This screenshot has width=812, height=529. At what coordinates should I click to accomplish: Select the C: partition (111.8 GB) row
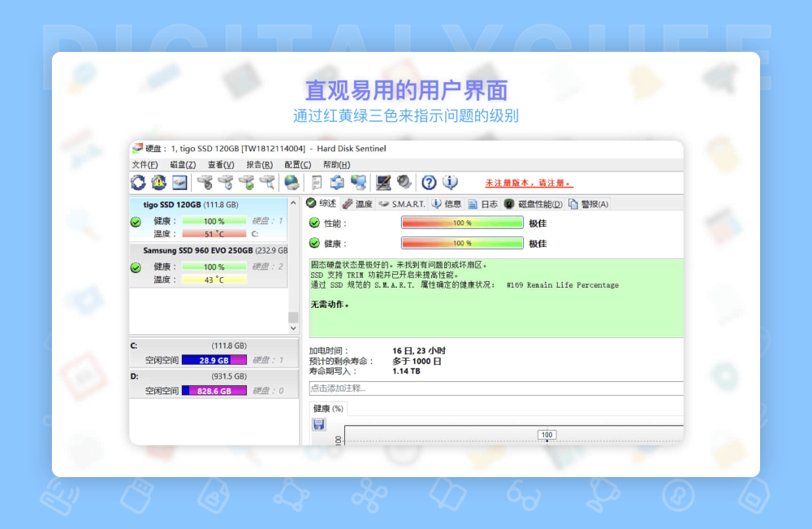coord(214,353)
